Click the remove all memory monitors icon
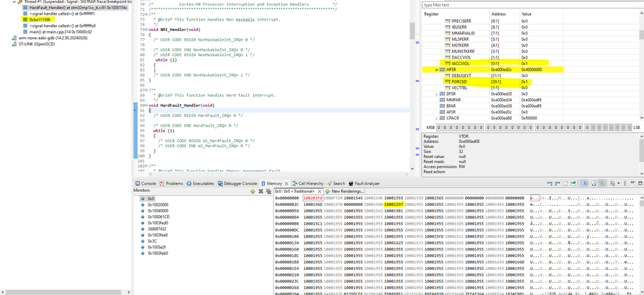The image size is (644, 295). pyautogui.click(x=268, y=192)
